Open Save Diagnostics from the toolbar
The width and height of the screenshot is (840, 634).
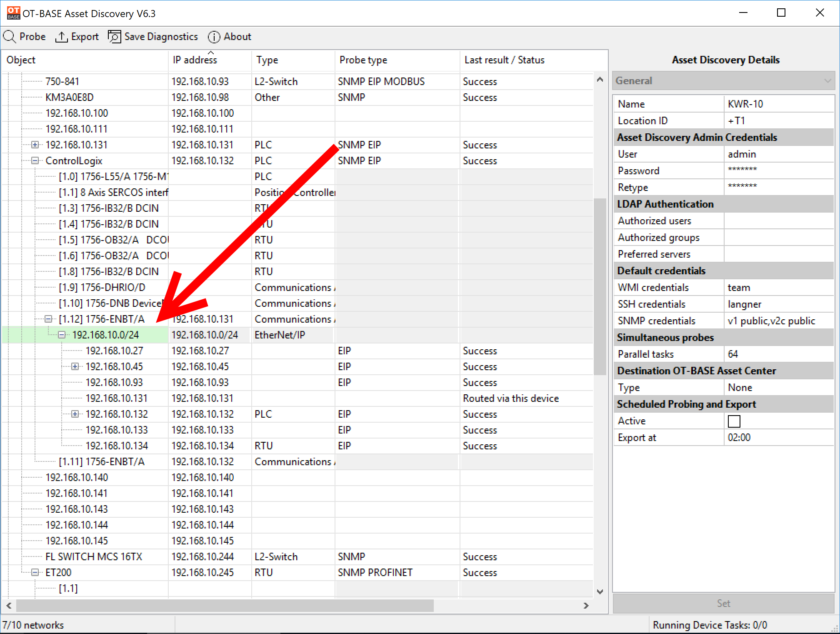coord(153,37)
